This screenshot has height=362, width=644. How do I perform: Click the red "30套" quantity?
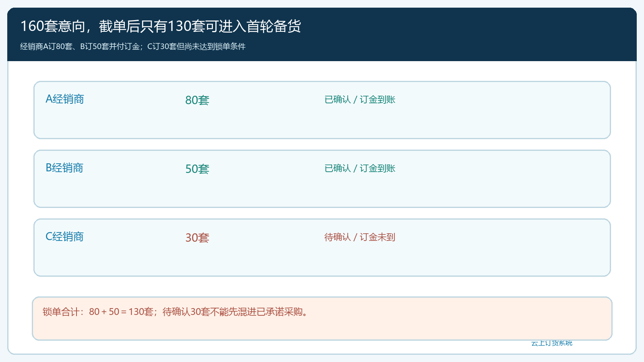197,237
